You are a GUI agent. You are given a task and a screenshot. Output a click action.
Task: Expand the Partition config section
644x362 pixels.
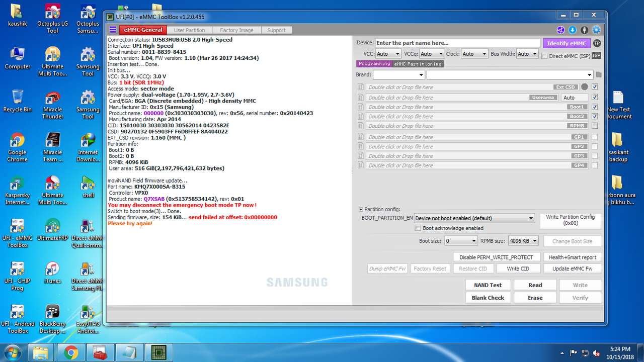(361, 209)
